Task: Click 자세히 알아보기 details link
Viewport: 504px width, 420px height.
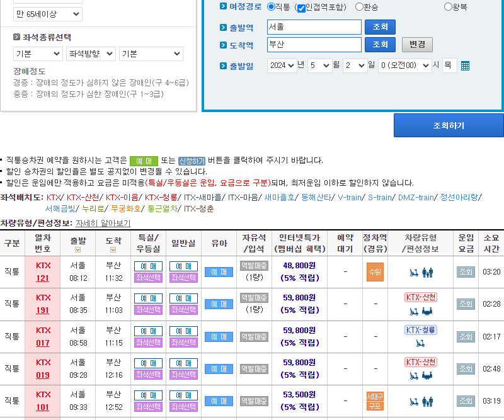Action: point(103,224)
